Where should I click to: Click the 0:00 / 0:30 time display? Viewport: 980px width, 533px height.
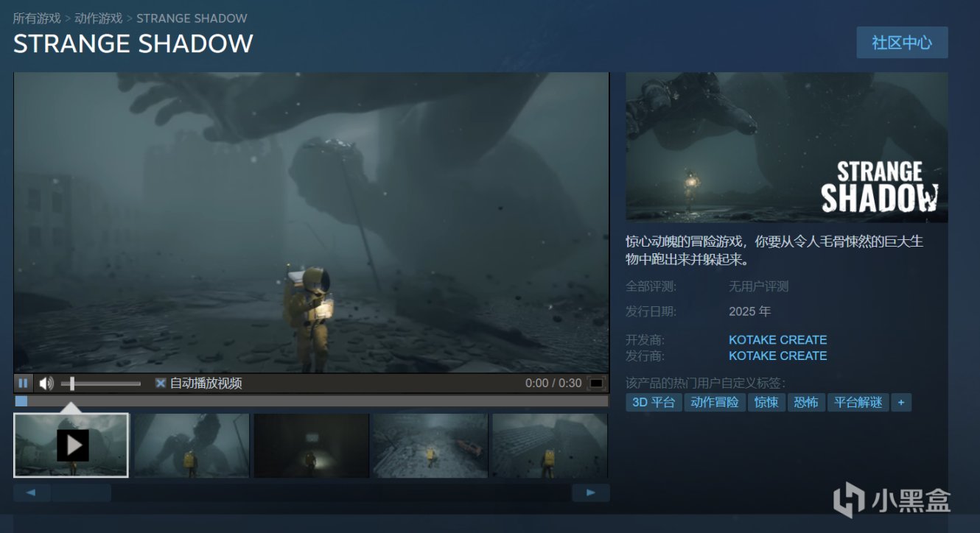(553, 384)
